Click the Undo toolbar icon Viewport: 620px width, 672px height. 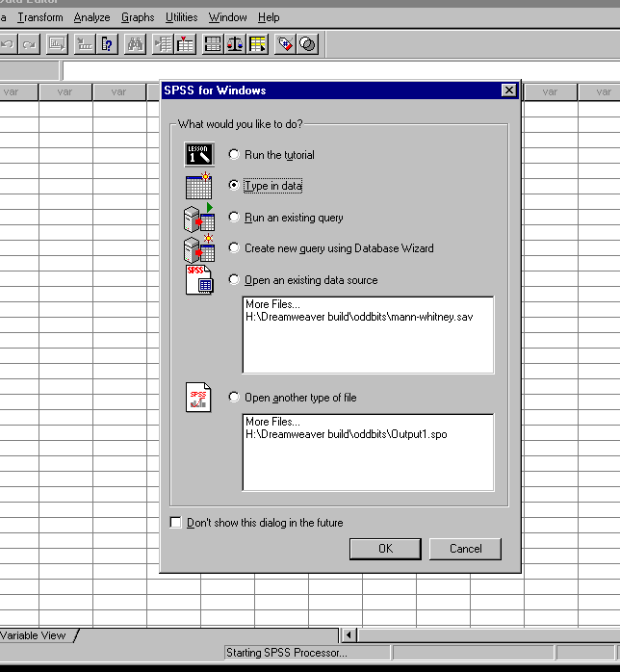pyautogui.click(x=8, y=44)
